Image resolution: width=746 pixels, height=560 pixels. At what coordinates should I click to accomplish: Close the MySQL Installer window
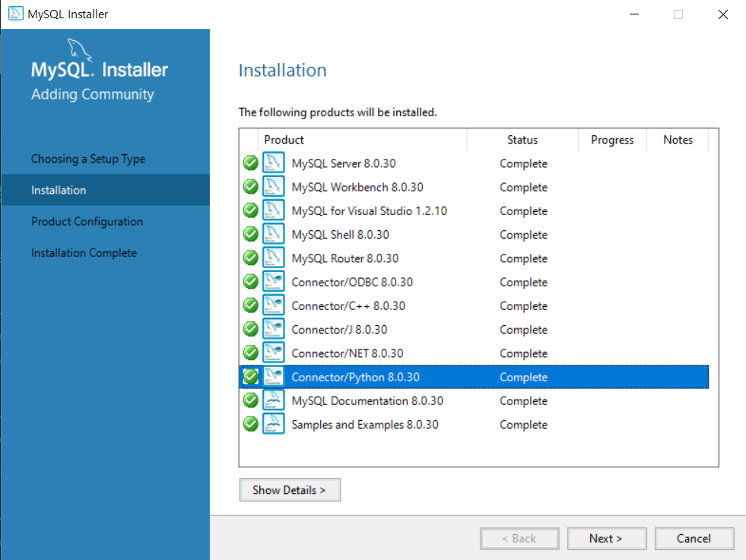click(x=722, y=14)
